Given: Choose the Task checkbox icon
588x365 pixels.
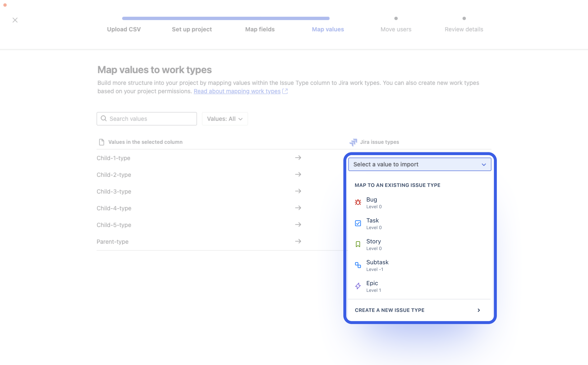Looking at the screenshot, I should coord(358,223).
